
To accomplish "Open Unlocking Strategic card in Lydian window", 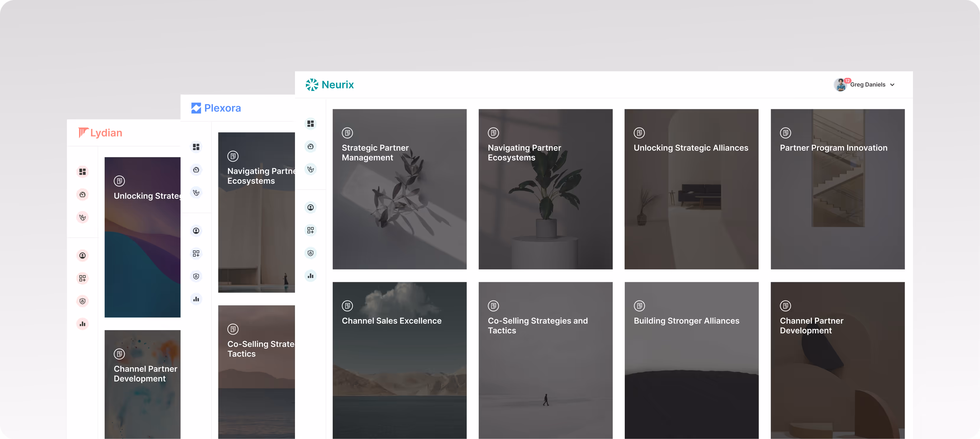I will click(142, 237).
